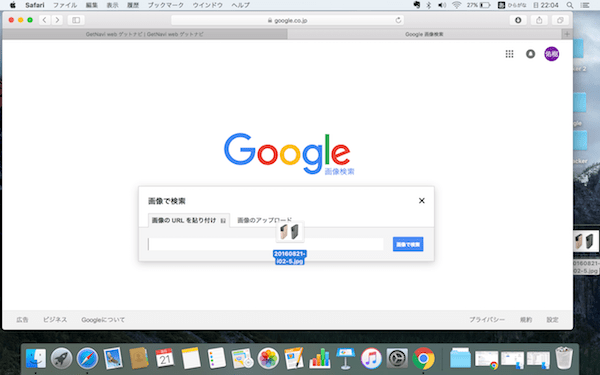
Task: Show Safari downloads button
Action: [518, 20]
